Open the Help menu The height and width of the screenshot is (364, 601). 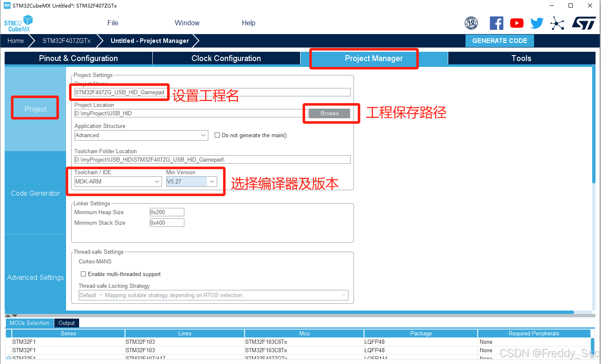coord(249,23)
